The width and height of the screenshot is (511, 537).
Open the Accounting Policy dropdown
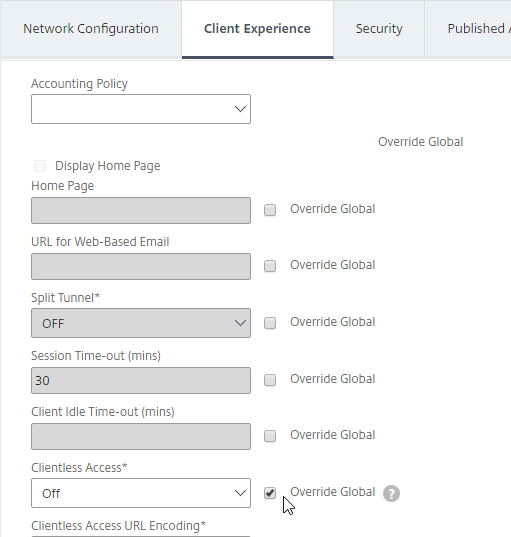[141, 109]
